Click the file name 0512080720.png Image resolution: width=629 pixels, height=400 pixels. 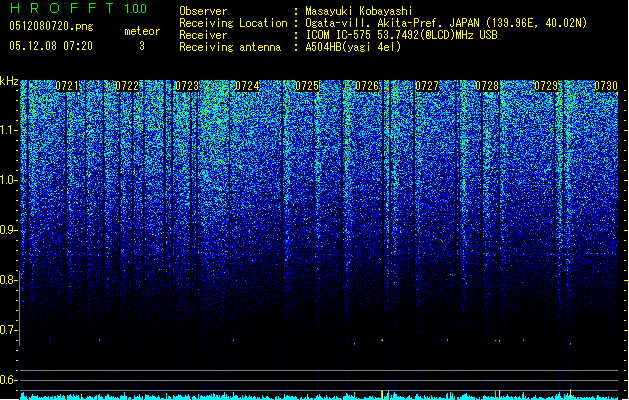(51, 27)
